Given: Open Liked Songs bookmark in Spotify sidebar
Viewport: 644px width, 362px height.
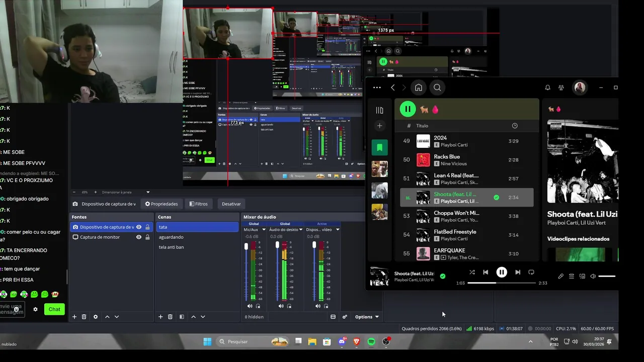Looking at the screenshot, I should point(380,147).
